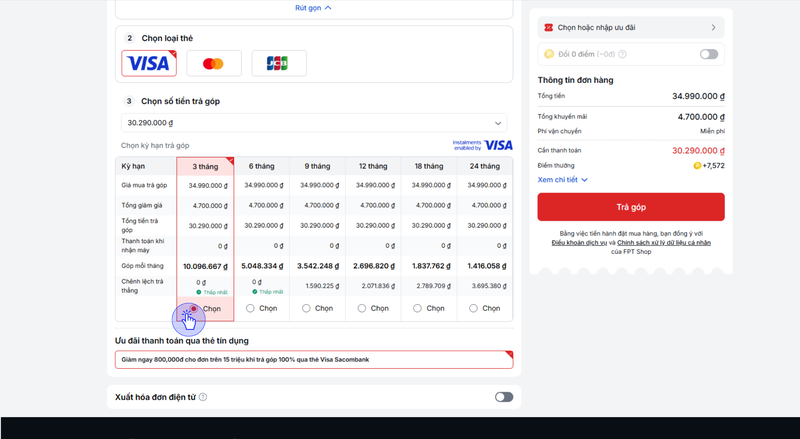This screenshot has width=800, height=439.
Task: Select the VISA card type
Action: point(149,63)
